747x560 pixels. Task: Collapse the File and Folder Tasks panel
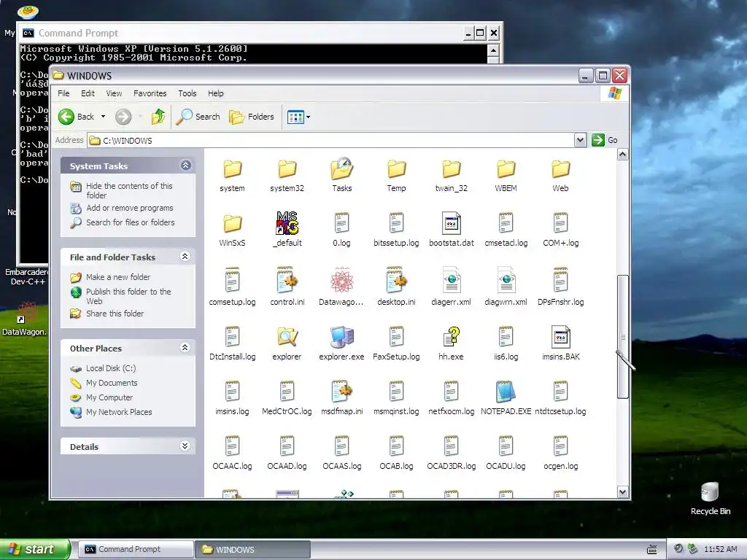click(186, 257)
